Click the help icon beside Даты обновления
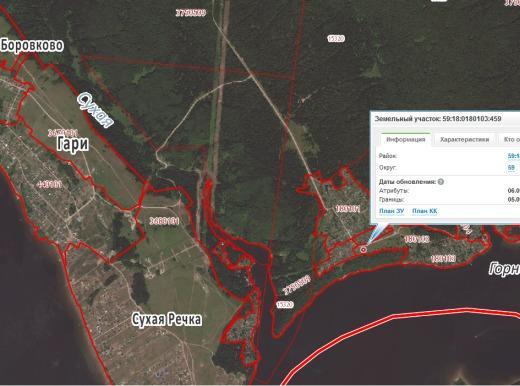The width and height of the screenshot is (520, 386). coord(441,182)
